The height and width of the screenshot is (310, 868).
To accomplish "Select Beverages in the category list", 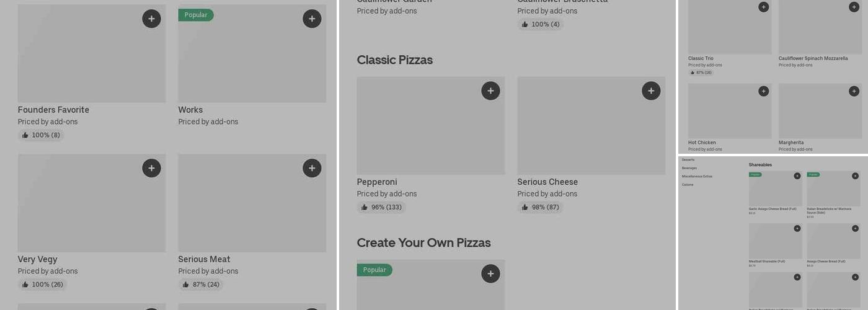I will pos(689,168).
